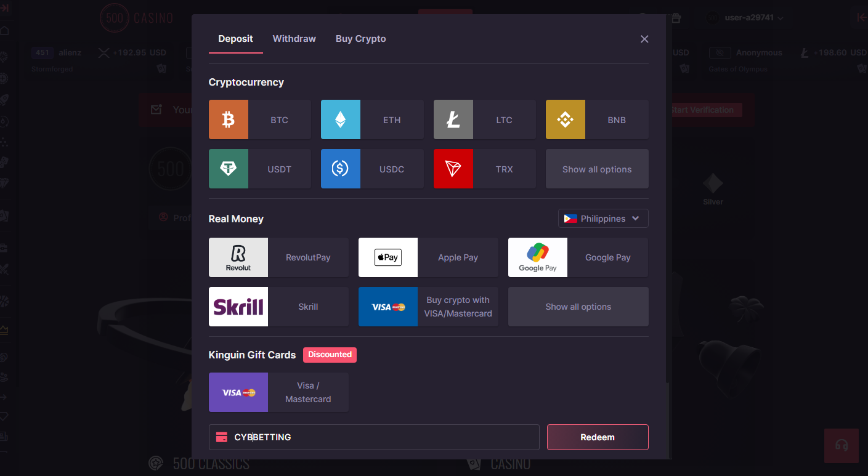The width and height of the screenshot is (868, 476).
Task: Show all cryptocurrency options
Action: [x=596, y=169]
